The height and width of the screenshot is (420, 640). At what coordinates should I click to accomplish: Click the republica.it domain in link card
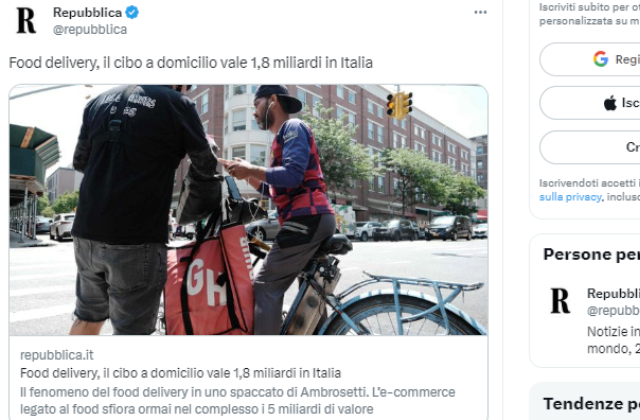[x=57, y=355]
